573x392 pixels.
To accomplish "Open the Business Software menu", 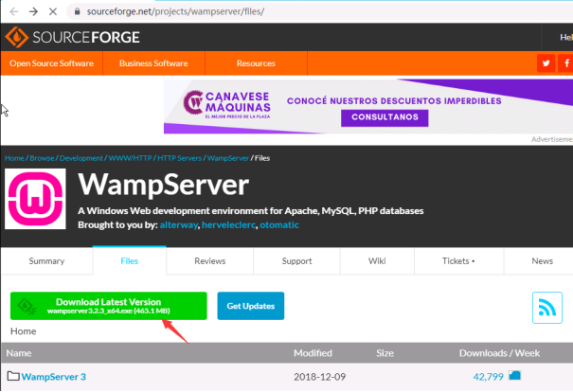I will [x=153, y=63].
